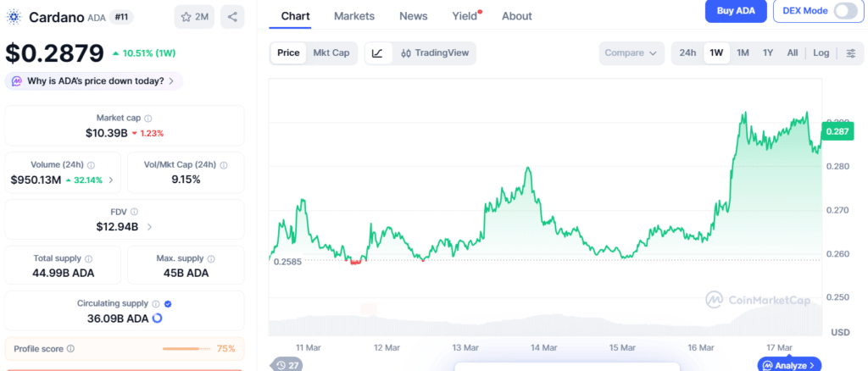This screenshot has height=371, width=868.
Task: Set chart range to 1Y
Action: [768, 53]
